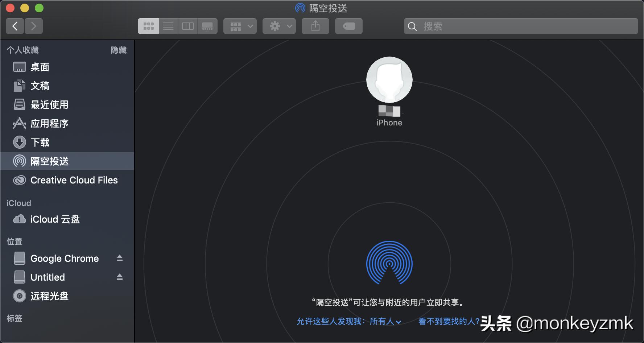The height and width of the screenshot is (343, 644).
Task: Open iCloud 云盘 from the sidebar
Action: pos(55,219)
